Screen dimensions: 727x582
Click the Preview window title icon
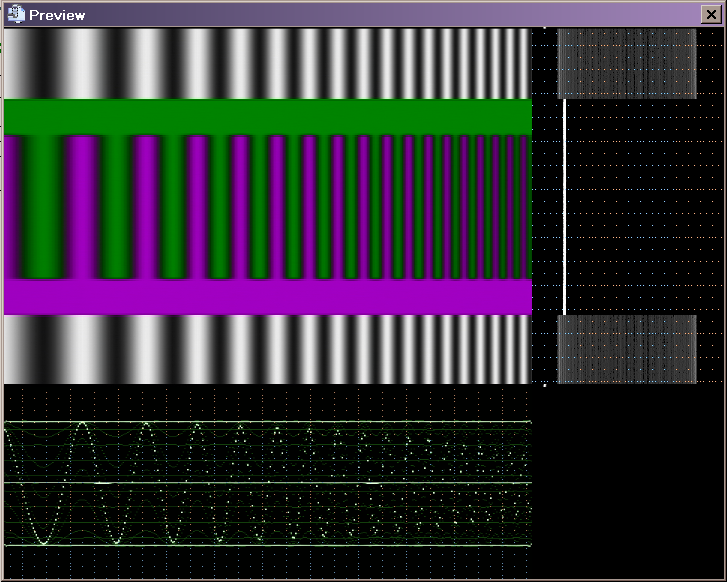click(x=16, y=14)
